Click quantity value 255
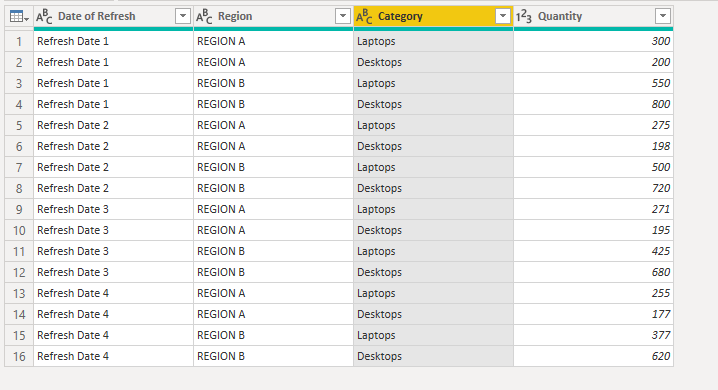Image resolution: width=718 pixels, height=390 pixels. tap(661, 293)
